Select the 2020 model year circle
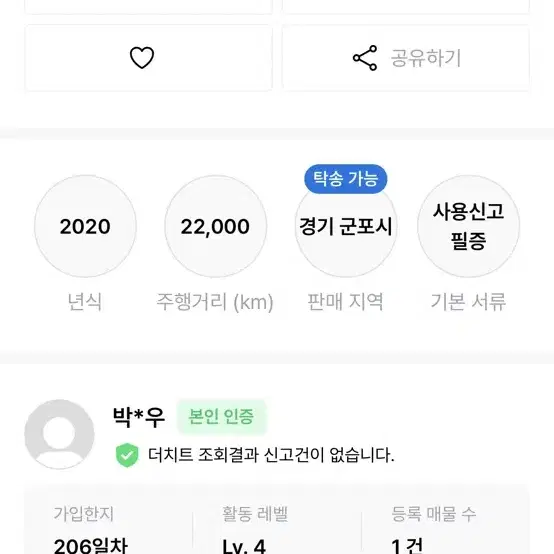 pos(85,226)
